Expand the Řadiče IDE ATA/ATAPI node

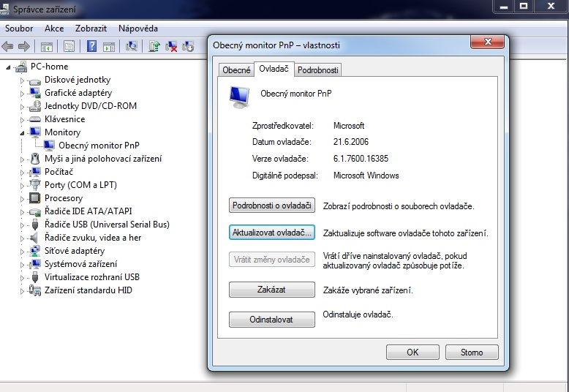(x=22, y=211)
